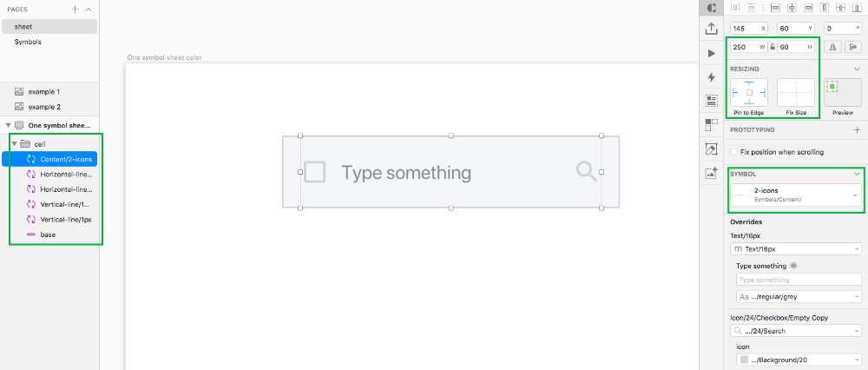Enable Fix position when scrolling checkbox

(x=734, y=152)
